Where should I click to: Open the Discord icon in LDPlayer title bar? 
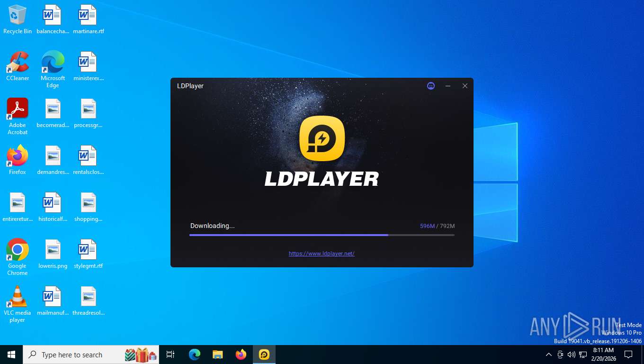[431, 86]
